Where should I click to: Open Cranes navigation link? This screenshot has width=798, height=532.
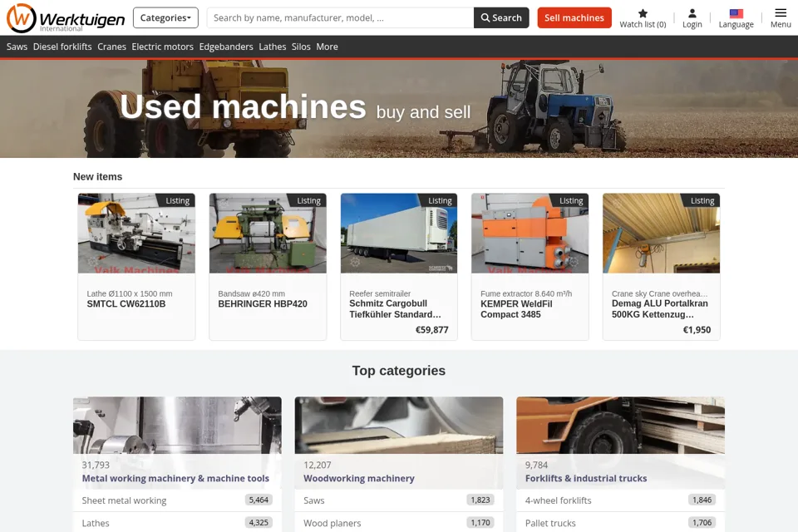(x=112, y=47)
